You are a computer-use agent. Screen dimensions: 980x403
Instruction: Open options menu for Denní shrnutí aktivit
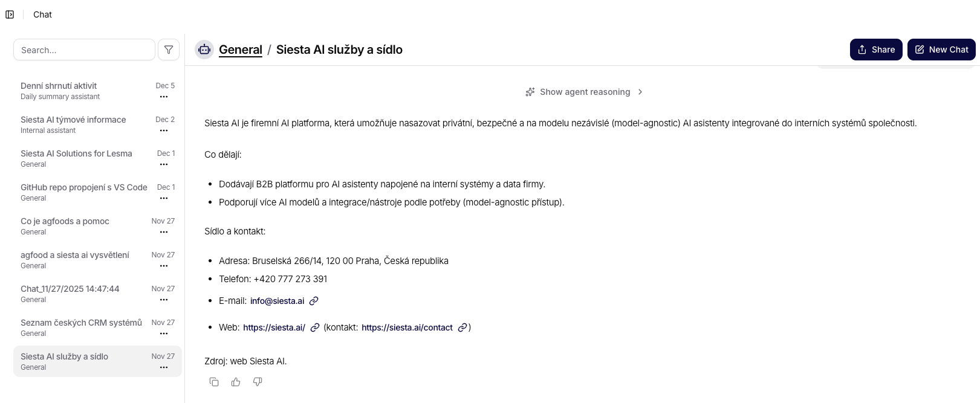point(164,97)
